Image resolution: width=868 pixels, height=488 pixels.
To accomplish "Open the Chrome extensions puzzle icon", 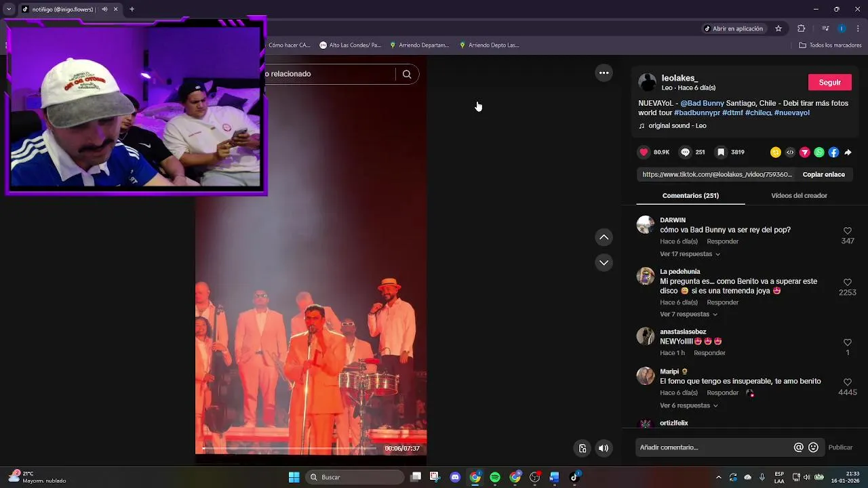I will pyautogui.click(x=801, y=28).
